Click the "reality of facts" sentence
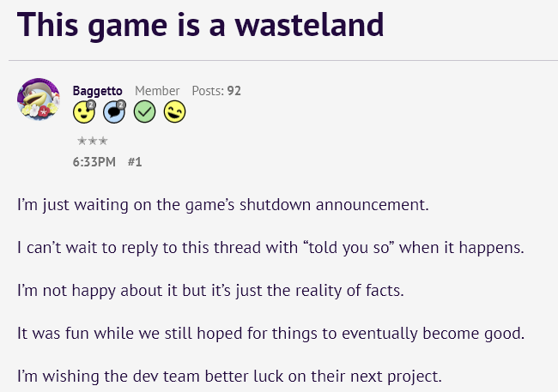The height and width of the screenshot is (392, 558). 209,290
